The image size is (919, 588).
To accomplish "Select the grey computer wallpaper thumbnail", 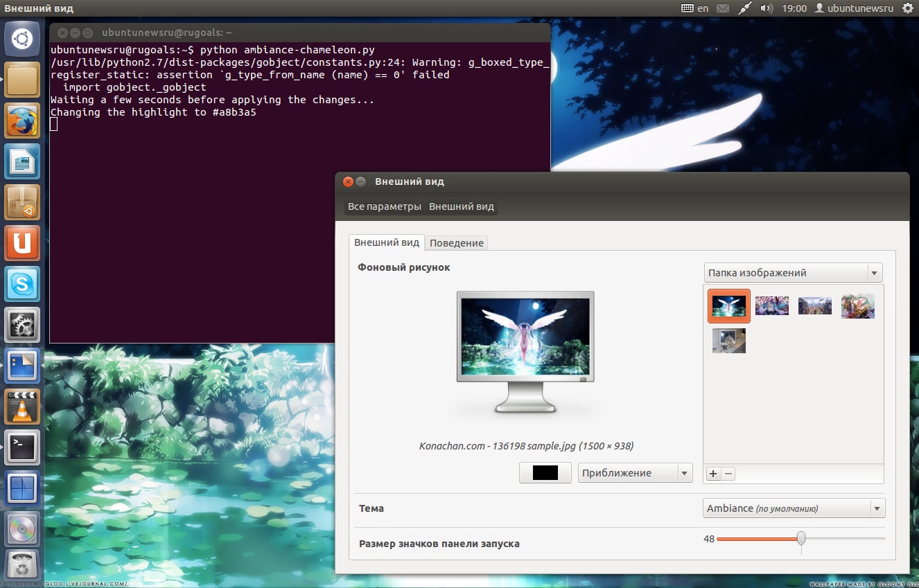I will pyautogui.click(x=729, y=341).
